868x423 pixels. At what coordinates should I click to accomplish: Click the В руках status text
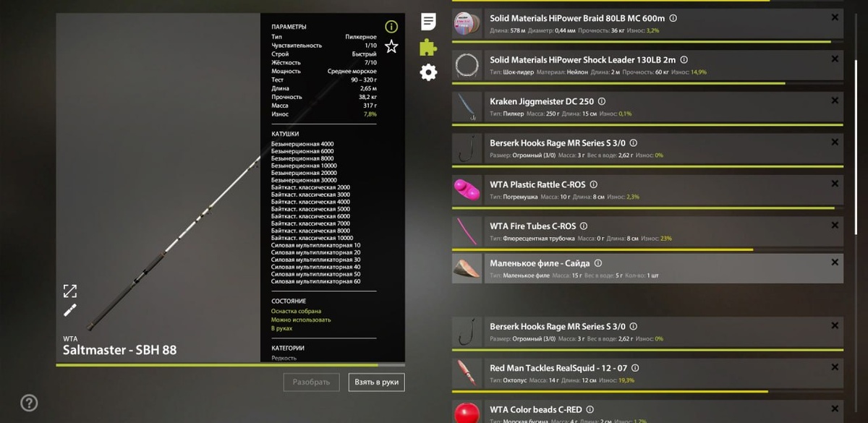click(x=282, y=328)
